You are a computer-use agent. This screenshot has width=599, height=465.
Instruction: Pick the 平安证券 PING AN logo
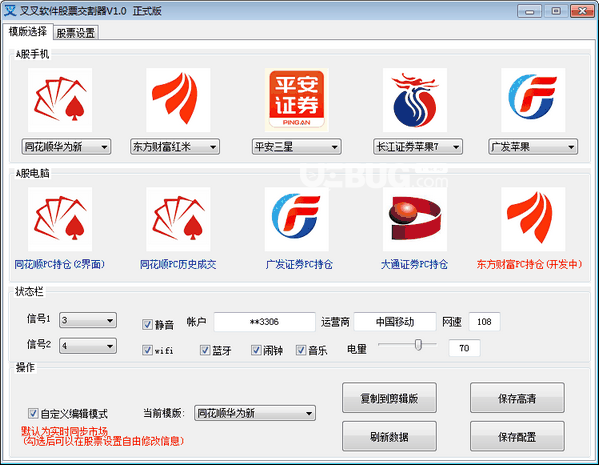point(296,100)
